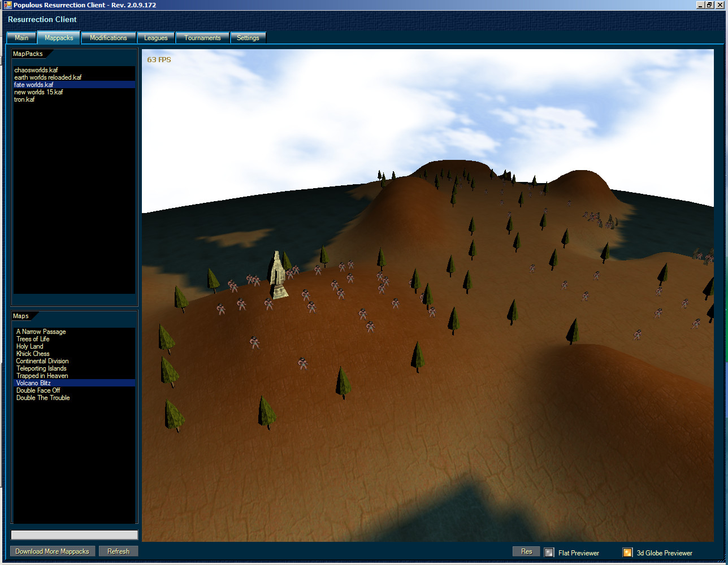Minimize the Populous Resurrection Client window
Screen dimensions: 728x565
700,5
